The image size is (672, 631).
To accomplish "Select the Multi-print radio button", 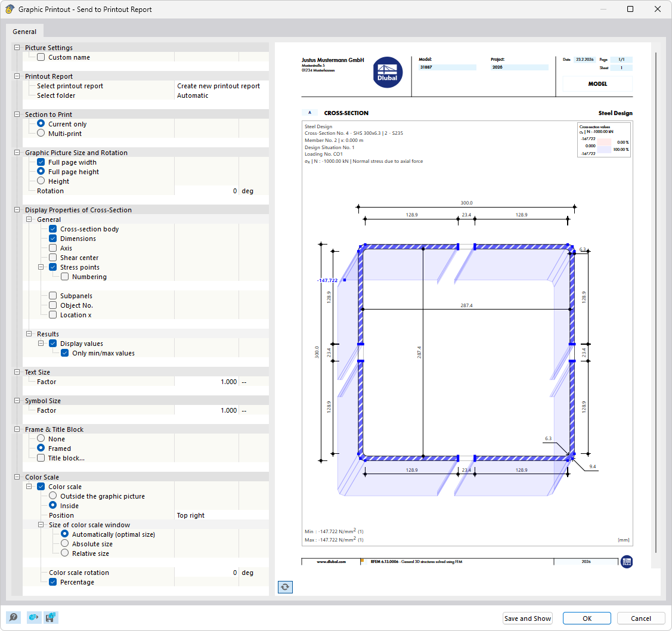I will [40, 133].
